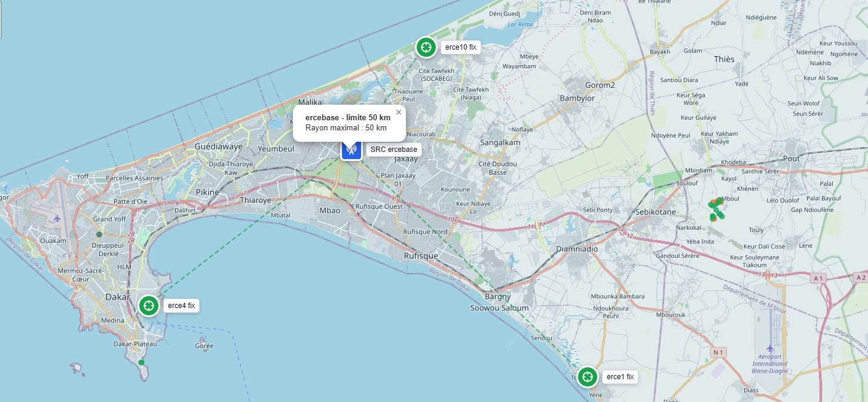Click the "Soowou Saloum" map label
Viewport: 868px width, 402px height.
click(500, 308)
